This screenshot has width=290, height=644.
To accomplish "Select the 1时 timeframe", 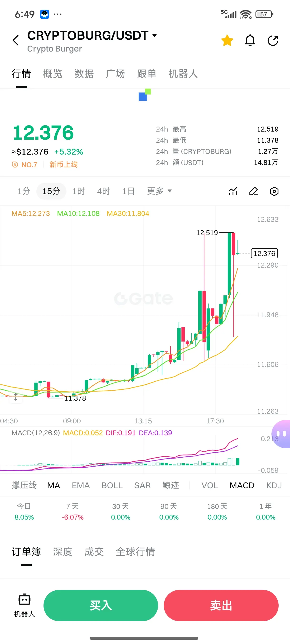I will (x=79, y=191).
